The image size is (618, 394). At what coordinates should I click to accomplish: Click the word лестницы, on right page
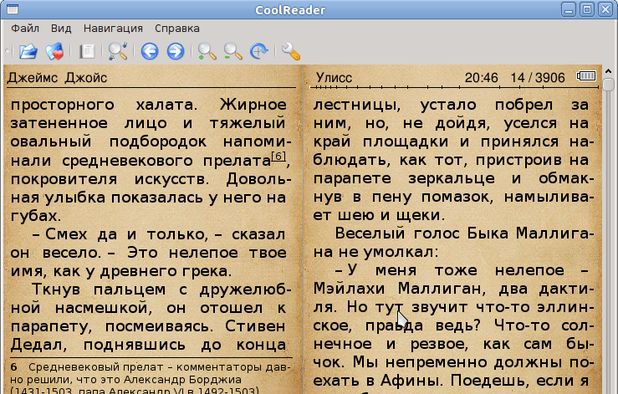[357, 105]
